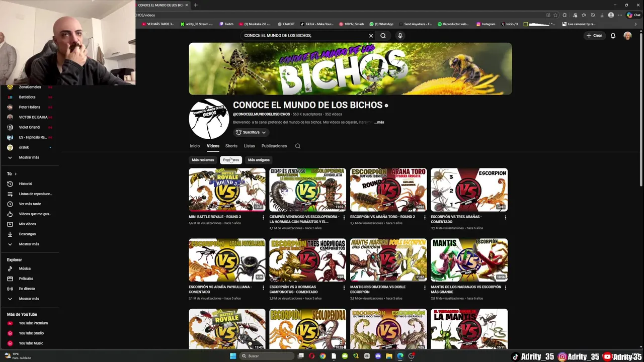Open Discord from the taskbar
Viewport: 644px width, 362px height.
click(378, 356)
